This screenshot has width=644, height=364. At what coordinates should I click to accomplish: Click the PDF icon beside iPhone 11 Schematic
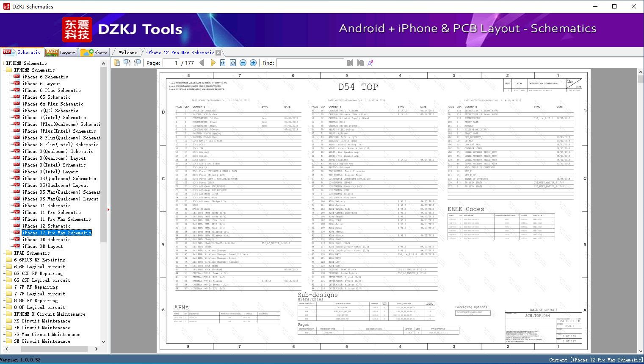tap(17, 206)
